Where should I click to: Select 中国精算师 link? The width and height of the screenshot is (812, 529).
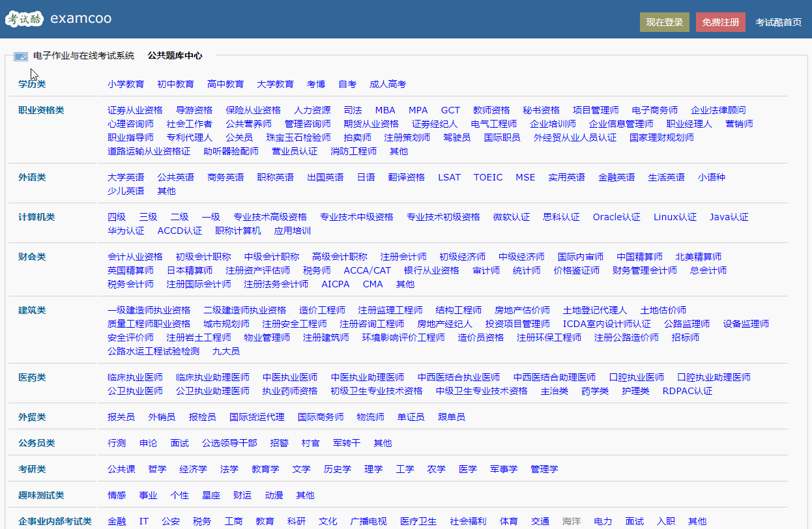pyautogui.click(x=639, y=257)
